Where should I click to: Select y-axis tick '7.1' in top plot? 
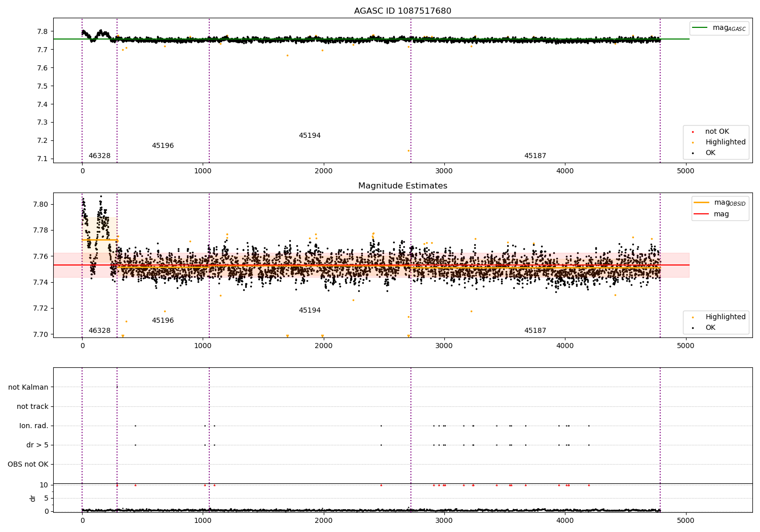click(x=43, y=159)
